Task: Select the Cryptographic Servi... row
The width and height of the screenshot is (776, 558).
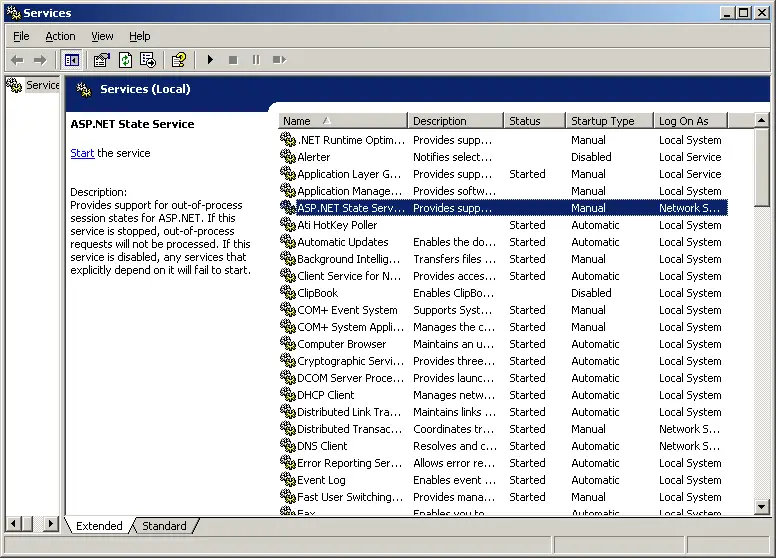Action: 503,361
